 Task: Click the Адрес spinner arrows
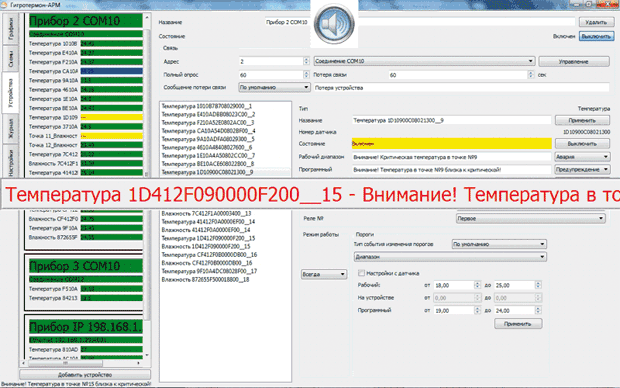(x=306, y=61)
